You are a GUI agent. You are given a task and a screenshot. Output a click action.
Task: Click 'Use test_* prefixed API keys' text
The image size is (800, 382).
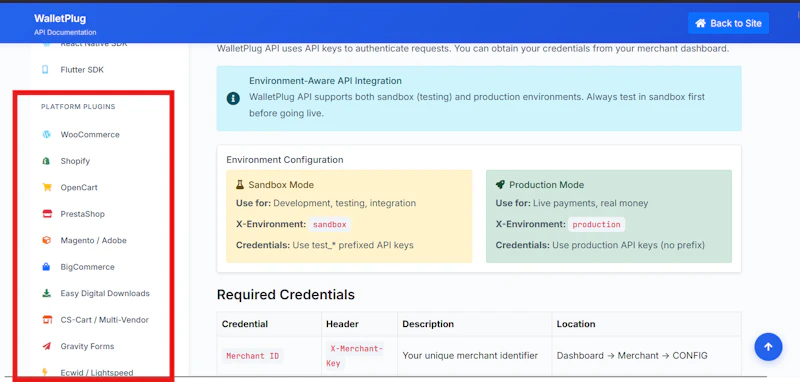(x=353, y=245)
